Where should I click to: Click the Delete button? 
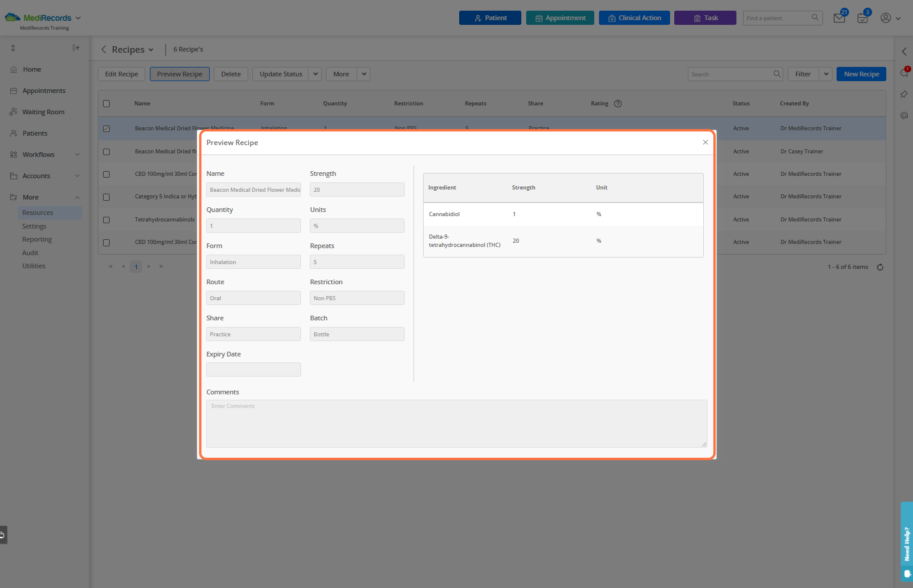pyautogui.click(x=231, y=74)
